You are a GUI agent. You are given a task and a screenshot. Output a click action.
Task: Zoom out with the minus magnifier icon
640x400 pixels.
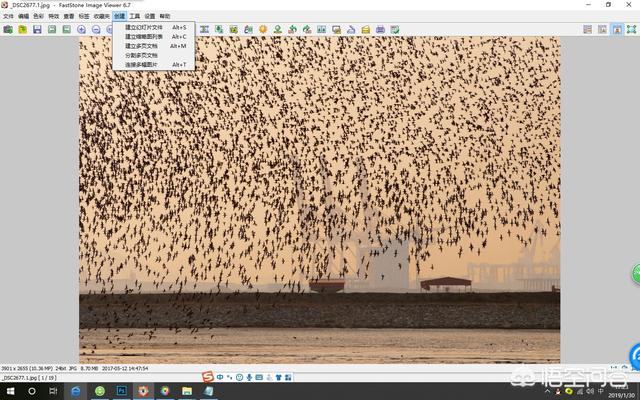point(96,30)
